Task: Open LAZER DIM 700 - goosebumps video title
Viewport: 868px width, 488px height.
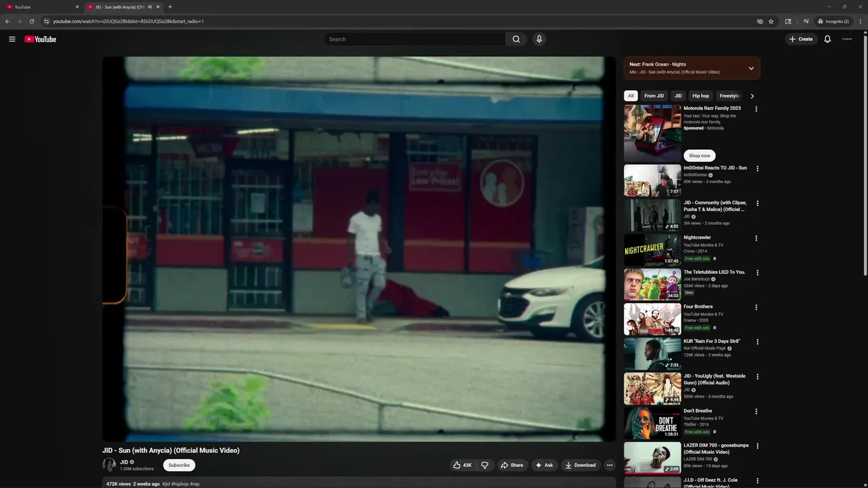Action: (716, 449)
